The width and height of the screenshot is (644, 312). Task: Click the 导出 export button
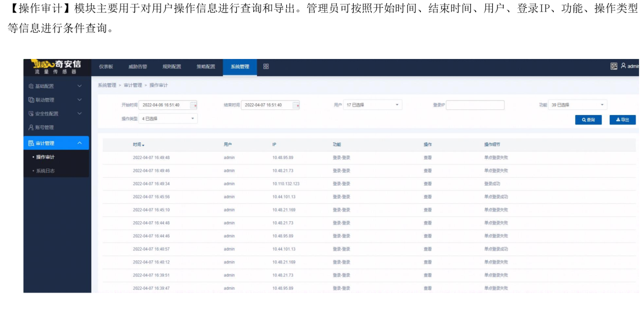pyautogui.click(x=622, y=120)
